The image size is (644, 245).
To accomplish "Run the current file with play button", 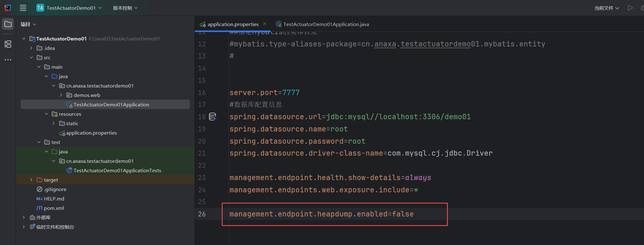I will tap(630, 8).
